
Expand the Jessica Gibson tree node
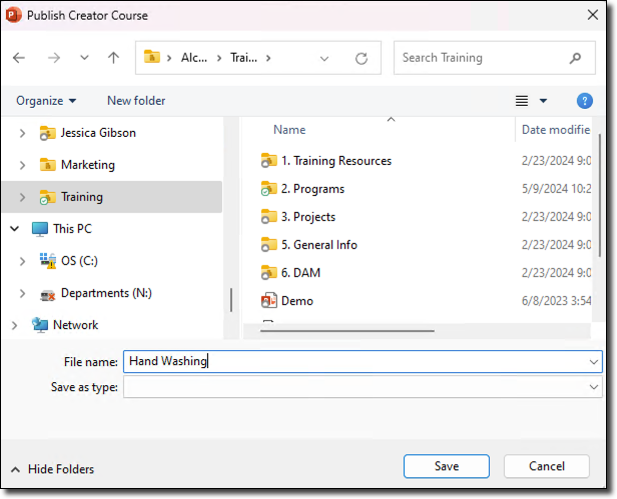tap(22, 133)
